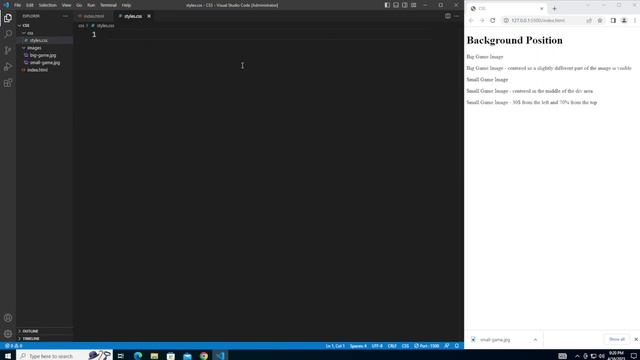This screenshot has height=360, width=640.
Task: Open the Accounts icon in the activity bar
Action: click(8, 318)
